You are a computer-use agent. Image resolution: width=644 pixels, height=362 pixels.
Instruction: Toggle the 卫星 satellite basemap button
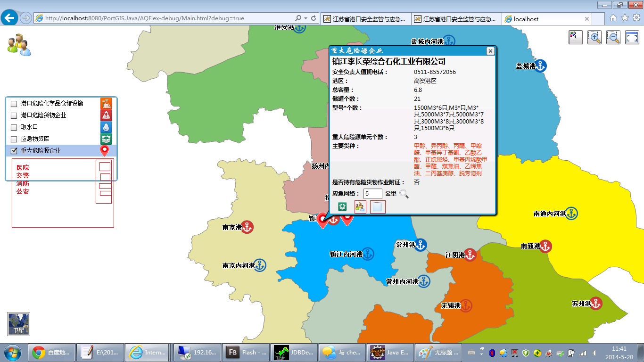(19, 324)
